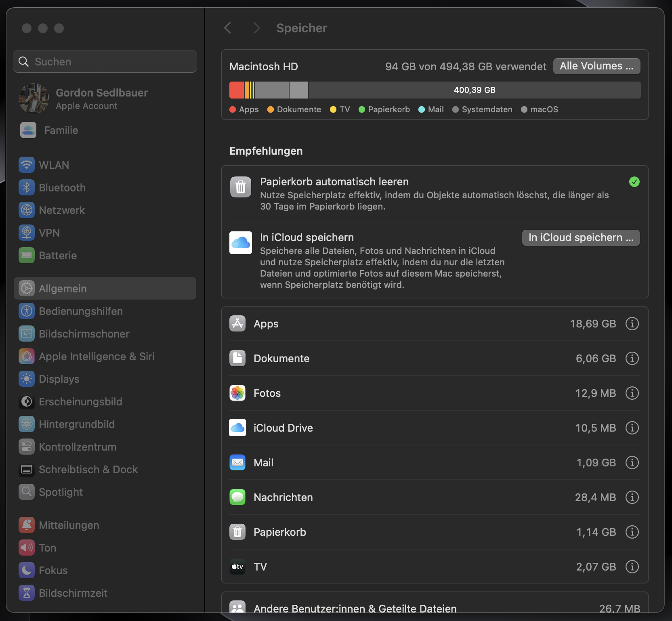Viewport: 672px width, 621px height.
Task: Select the Bluetooth icon in the sidebar
Action: (x=27, y=187)
